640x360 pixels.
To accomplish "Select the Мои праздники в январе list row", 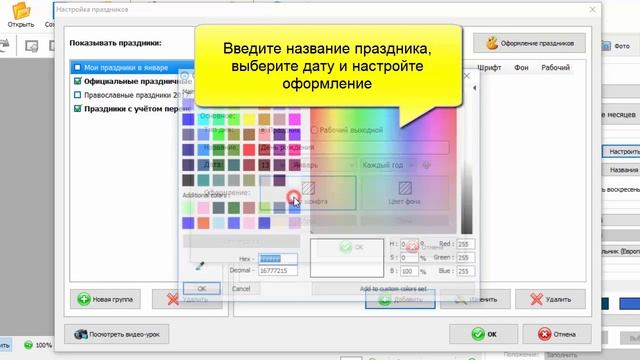I will click(133, 67).
